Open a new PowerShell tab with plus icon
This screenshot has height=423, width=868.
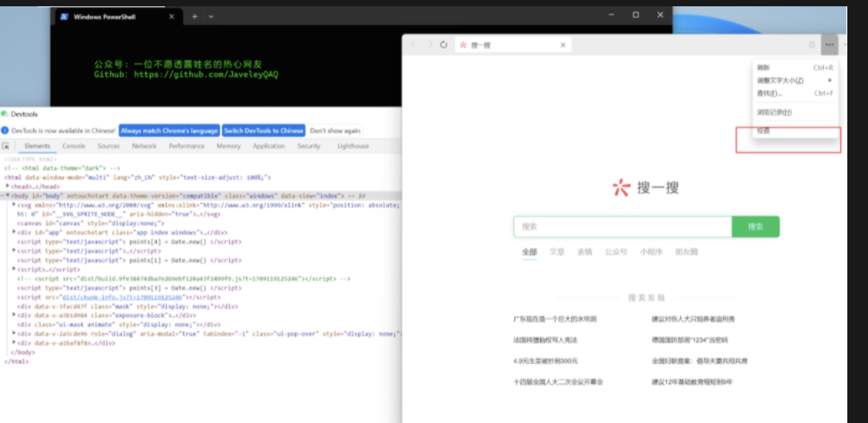click(x=194, y=16)
